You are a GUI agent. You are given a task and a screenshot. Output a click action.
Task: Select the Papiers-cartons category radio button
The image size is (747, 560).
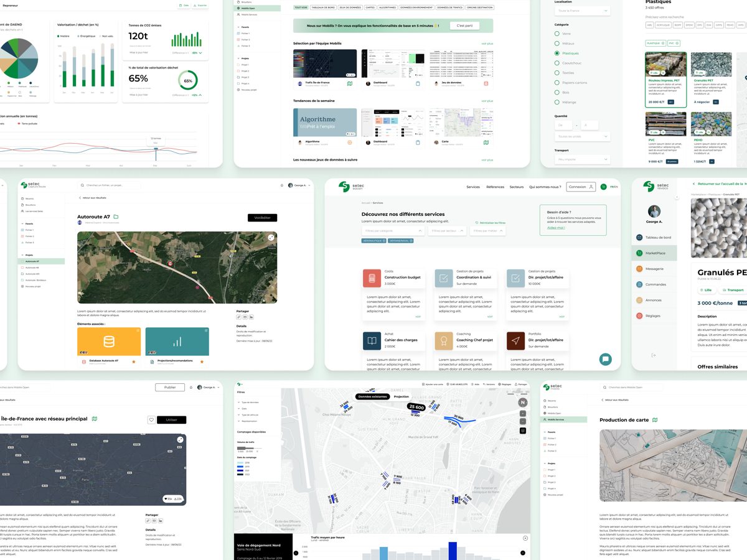(557, 83)
